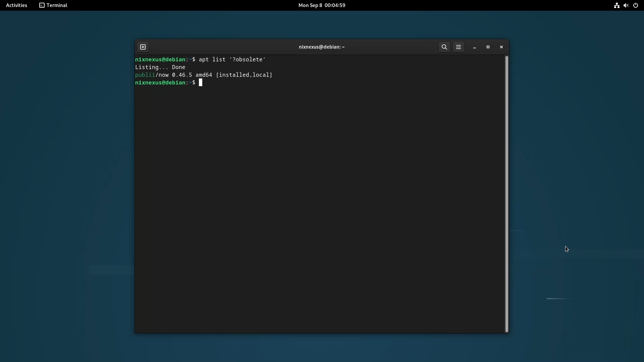Click the terminal vertical scrollbar

[506, 194]
